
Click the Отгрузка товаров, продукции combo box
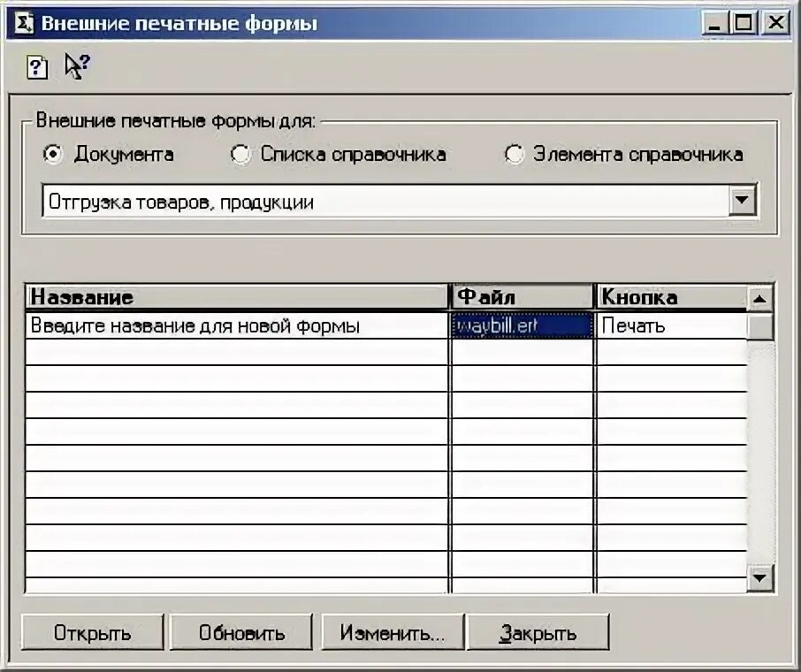pos(400,201)
